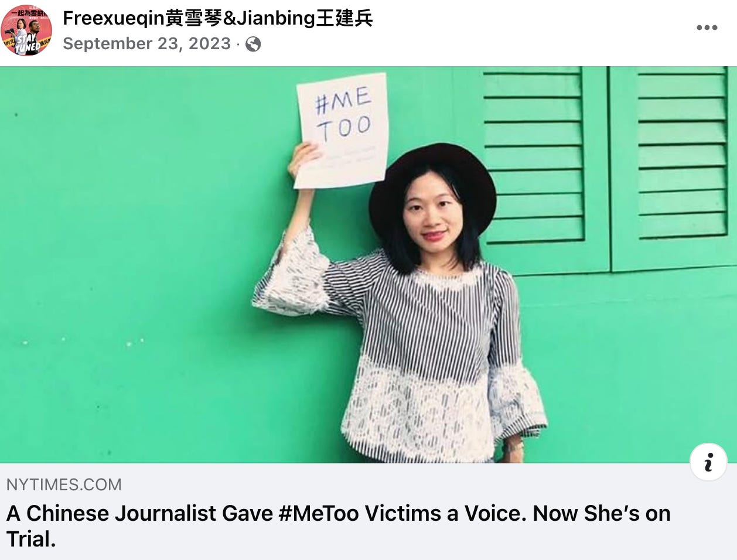Click the post header beside the date
This screenshot has width=737, height=560.
[x=469, y=44]
